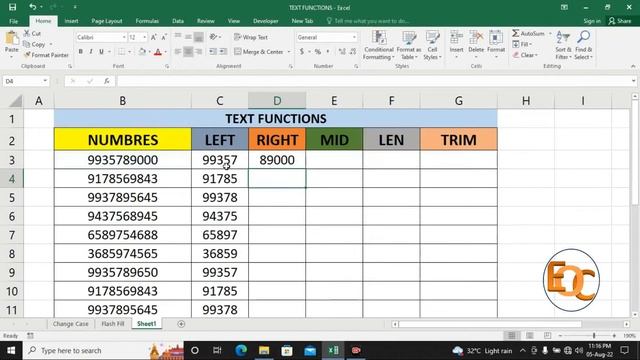Click the Font Color red A swatch
This screenshot has height=360, width=640.
pyautogui.click(x=158, y=52)
